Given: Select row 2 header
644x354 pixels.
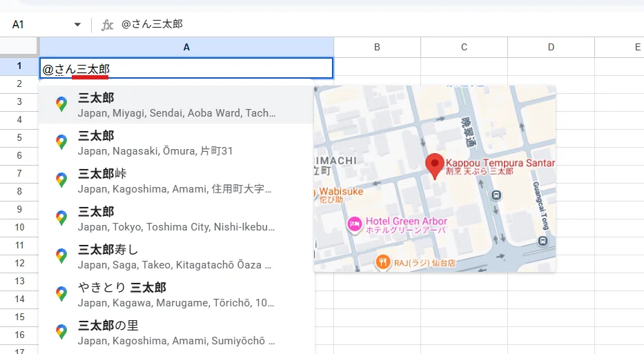Looking at the screenshot, I should point(19,83).
